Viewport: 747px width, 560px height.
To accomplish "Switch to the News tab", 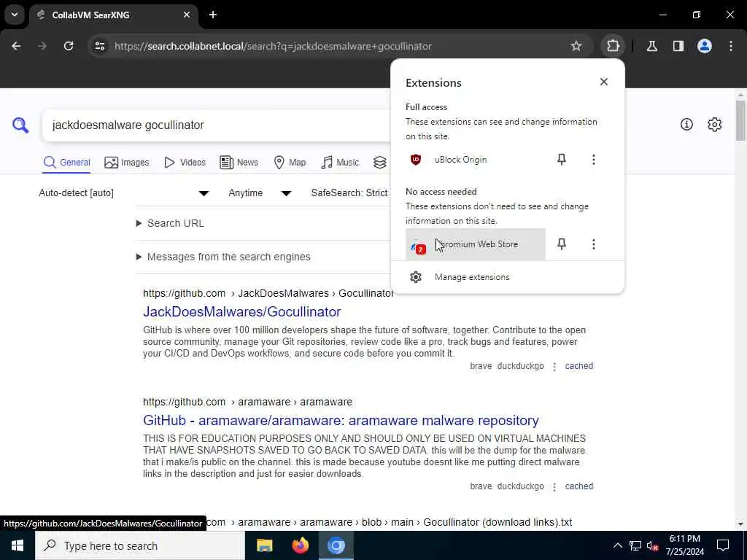I will [x=239, y=163].
